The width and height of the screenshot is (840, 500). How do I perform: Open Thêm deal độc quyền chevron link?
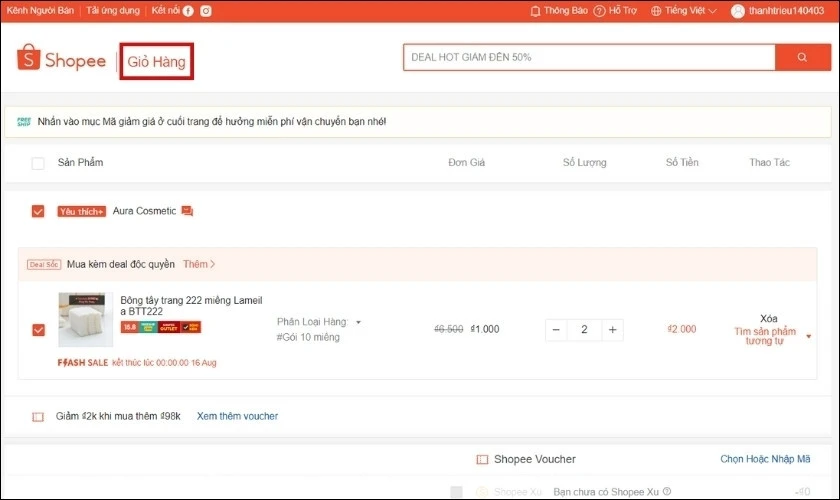tap(199, 264)
